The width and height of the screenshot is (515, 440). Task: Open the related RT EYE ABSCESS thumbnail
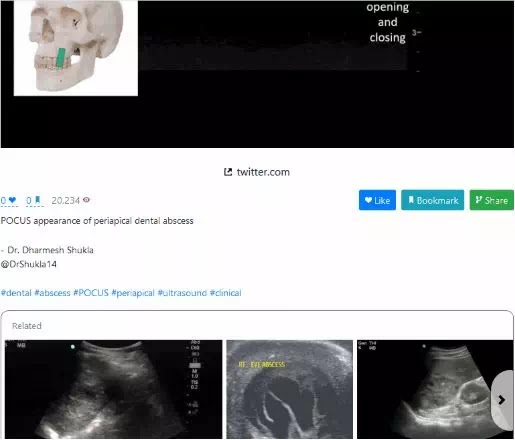289,389
